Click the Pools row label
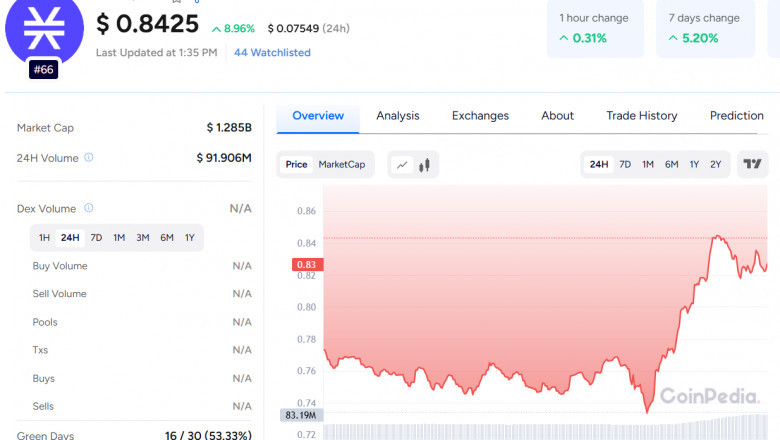780x440 pixels. (x=45, y=322)
